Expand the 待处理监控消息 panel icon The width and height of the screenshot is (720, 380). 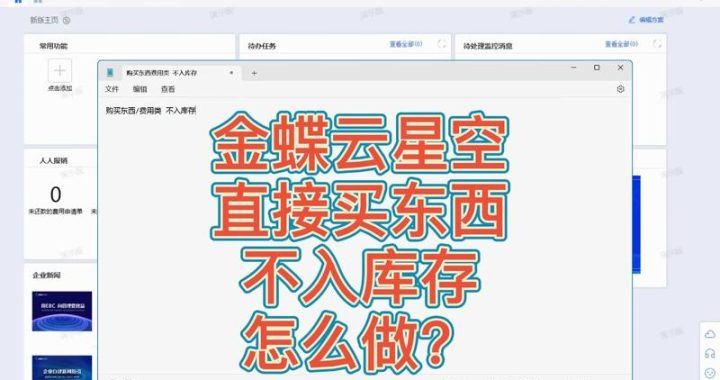coord(657,44)
